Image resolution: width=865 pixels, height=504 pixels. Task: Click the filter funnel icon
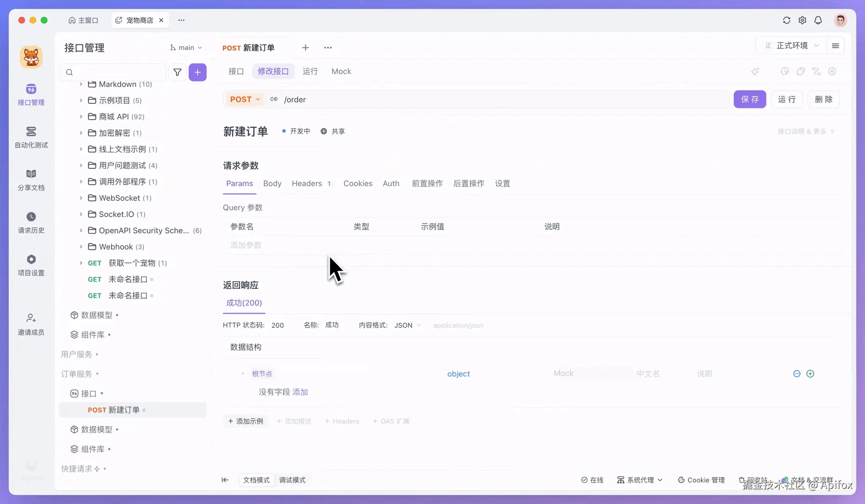click(x=177, y=72)
